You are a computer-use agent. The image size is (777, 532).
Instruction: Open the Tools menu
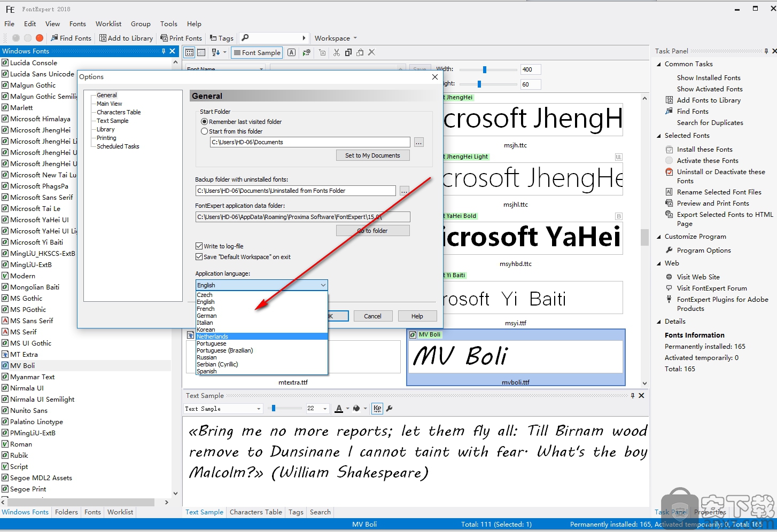pos(168,24)
